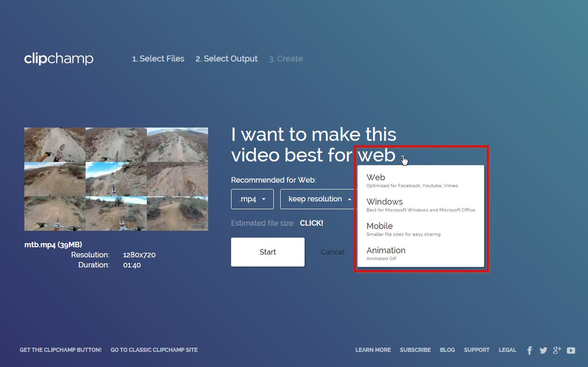The image size is (588, 367).
Task: Click the clipchamp logo
Action: coord(59,59)
